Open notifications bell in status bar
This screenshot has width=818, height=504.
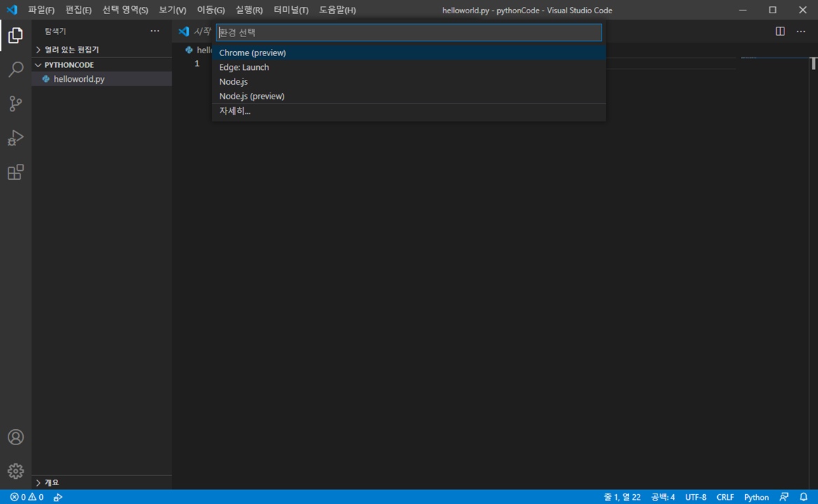[803, 497]
